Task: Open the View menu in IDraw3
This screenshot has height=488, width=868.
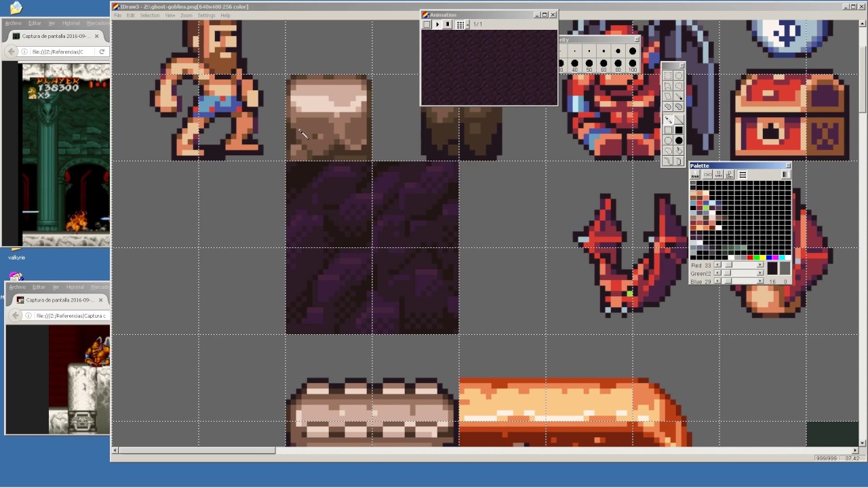Action: 170,15
